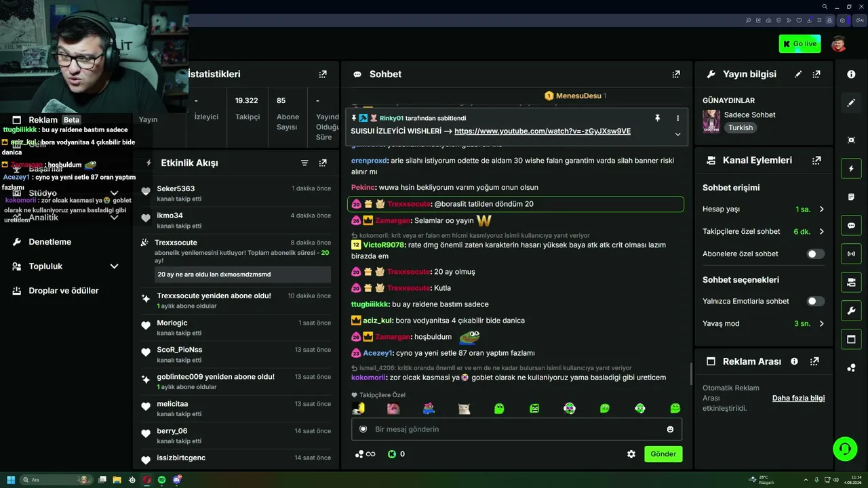Select the pencil edit icon in right sidebar
Image resolution: width=868 pixels, height=488 pixels.
pos(851,103)
